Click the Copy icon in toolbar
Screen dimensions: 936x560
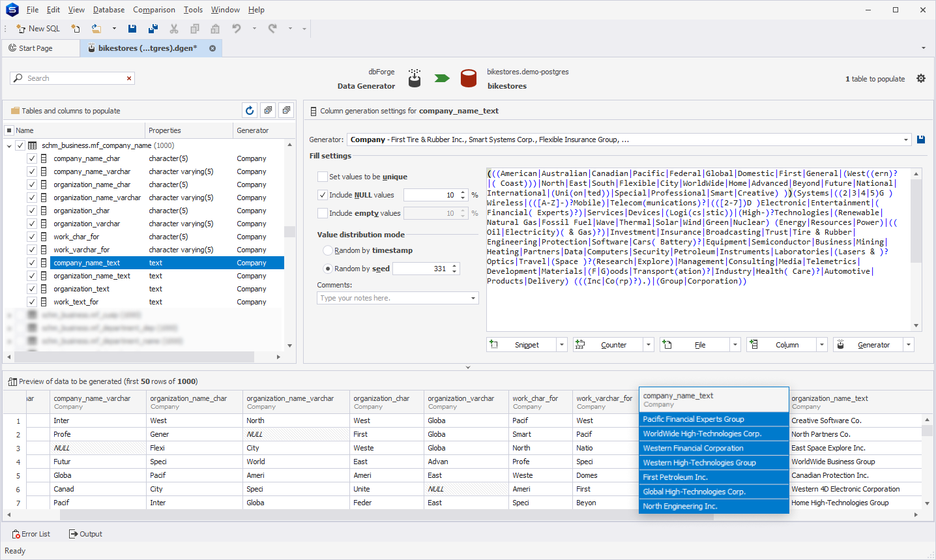(194, 29)
